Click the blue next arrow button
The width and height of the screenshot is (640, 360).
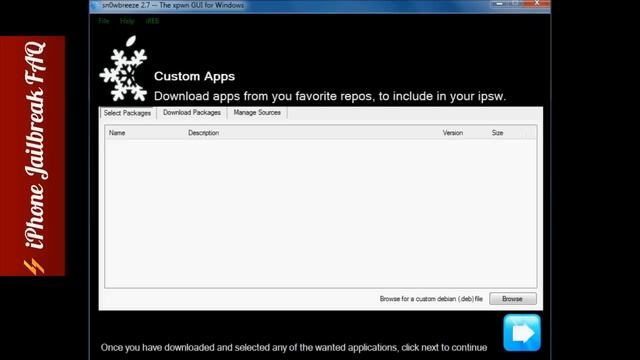point(522,333)
